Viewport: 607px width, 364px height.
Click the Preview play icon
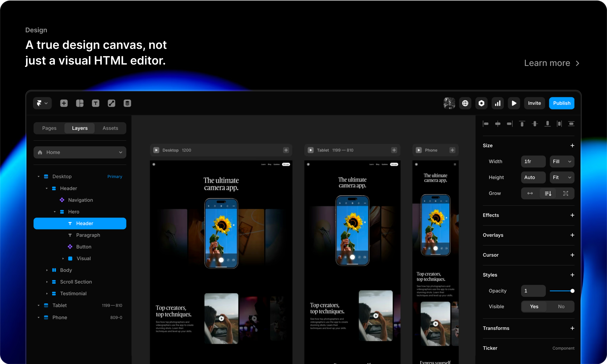pyautogui.click(x=514, y=103)
